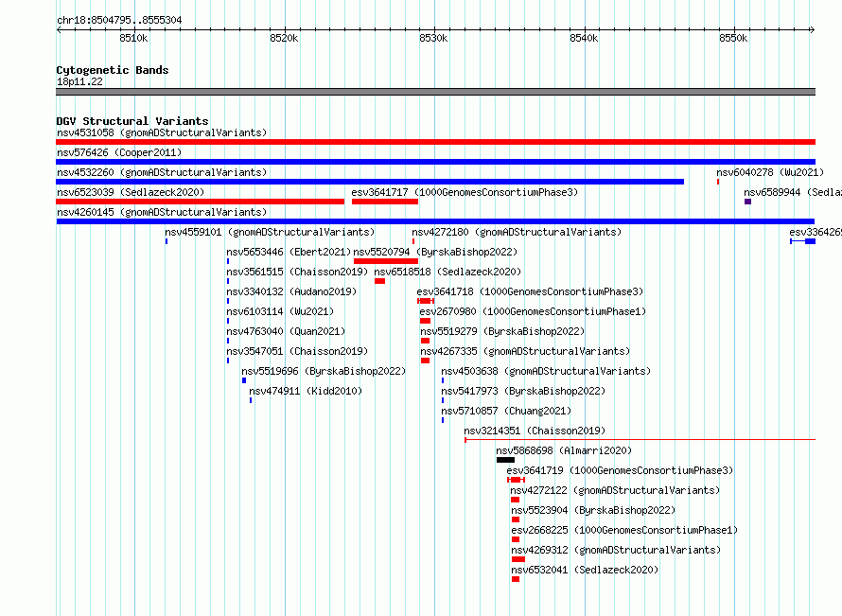Select the red esv3641718 variant glyph
842x616 pixels.
click(x=426, y=301)
